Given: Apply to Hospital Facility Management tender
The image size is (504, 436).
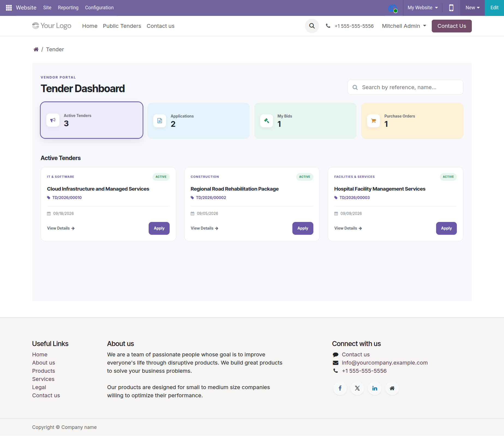Looking at the screenshot, I should click(x=446, y=228).
